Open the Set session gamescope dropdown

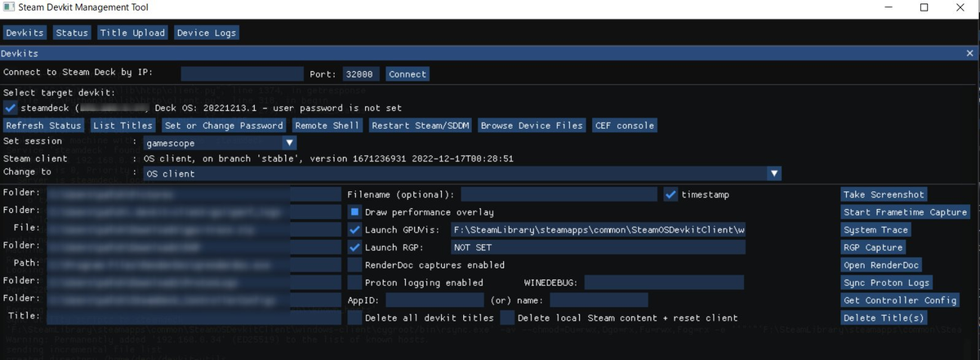click(x=219, y=143)
